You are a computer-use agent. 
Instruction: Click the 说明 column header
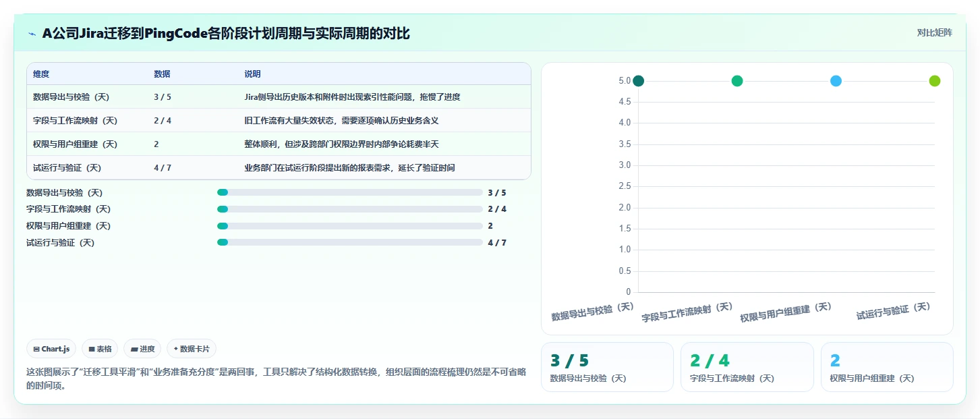(252, 74)
